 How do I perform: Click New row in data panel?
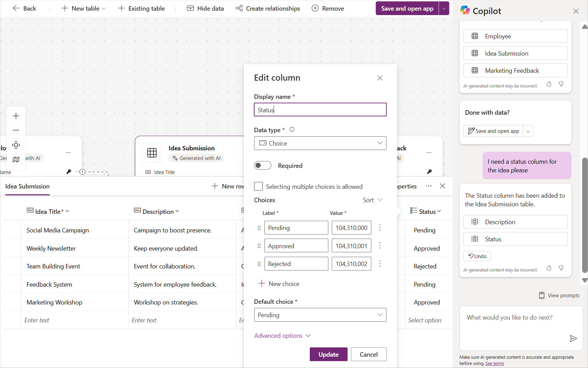click(228, 186)
